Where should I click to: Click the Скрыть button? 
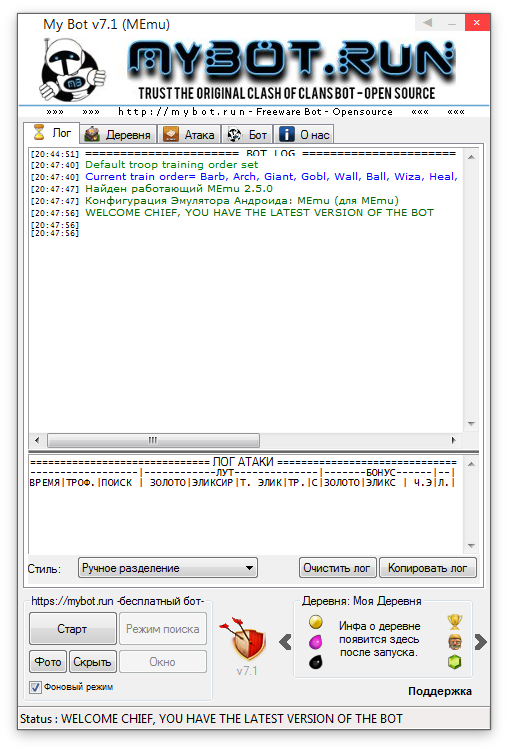click(92, 661)
